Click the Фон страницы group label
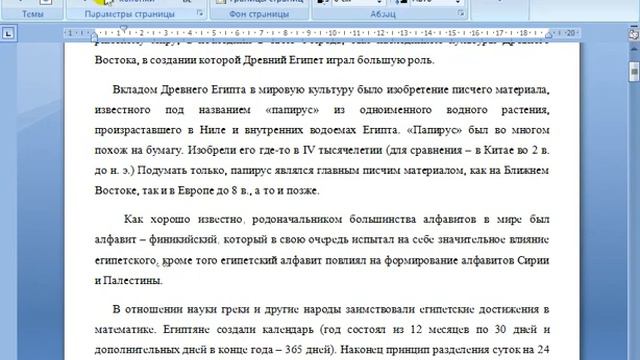640x360 pixels. coord(259,14)
